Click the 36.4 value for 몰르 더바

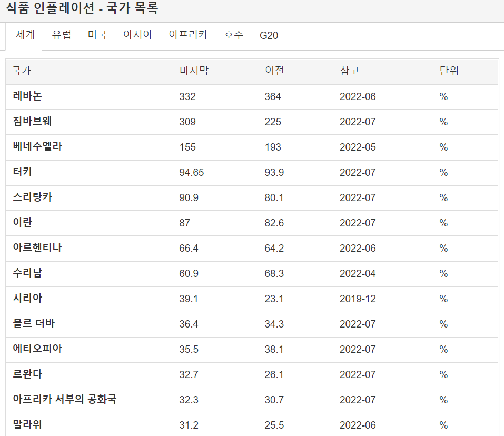[189, 324]
